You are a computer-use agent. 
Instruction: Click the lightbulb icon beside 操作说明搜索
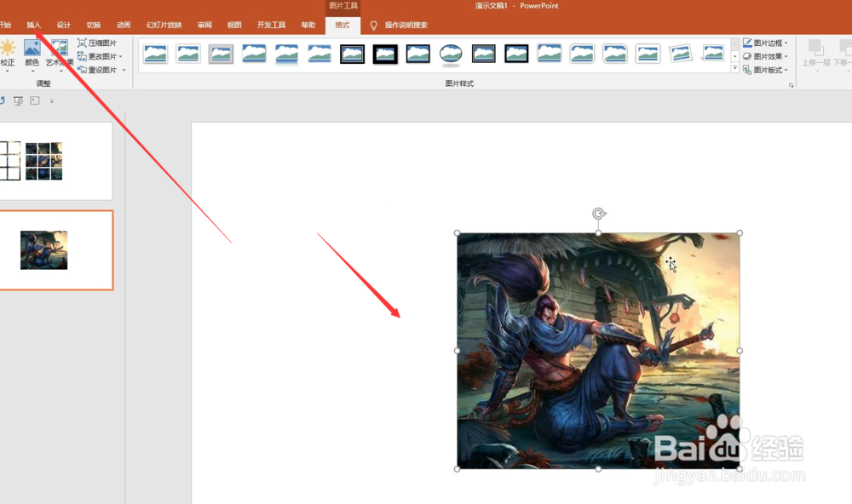tap(373, 26)
